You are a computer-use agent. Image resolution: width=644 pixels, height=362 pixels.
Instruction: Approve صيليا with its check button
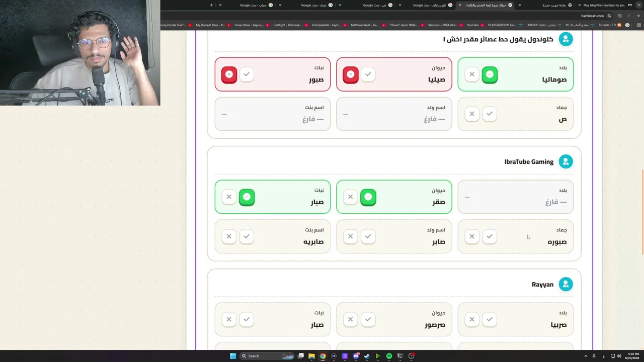point(368,74)
